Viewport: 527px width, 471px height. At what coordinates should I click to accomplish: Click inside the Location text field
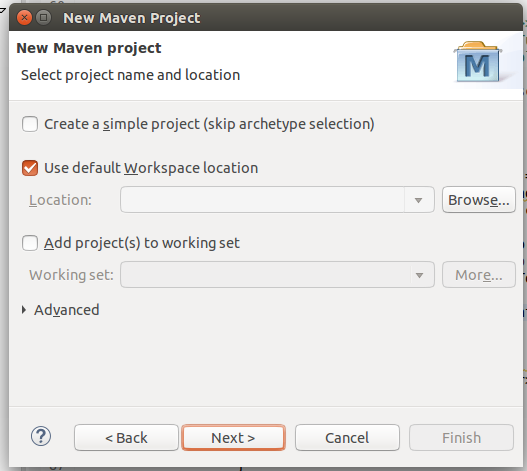[262, 200]
